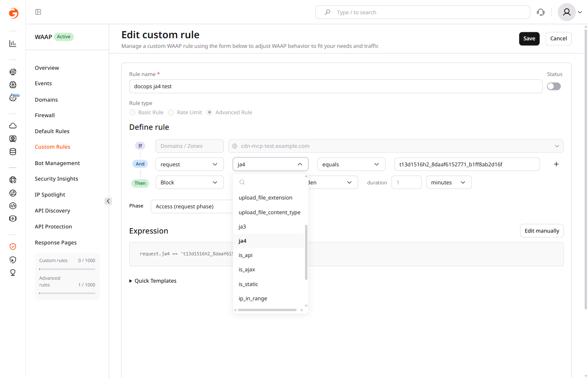588x378 pixels.
Task: Open the request condition dropdown
Action: click(189, 164)
